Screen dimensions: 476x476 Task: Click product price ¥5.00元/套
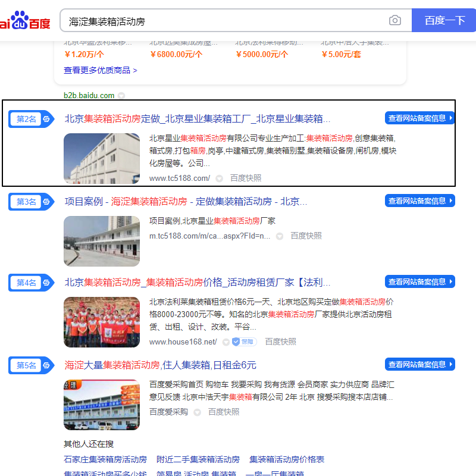341,54
